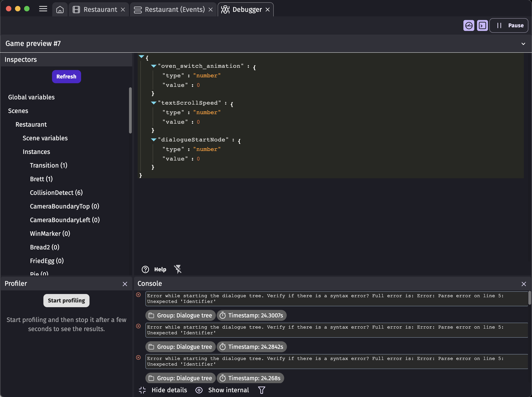This screenshot has width=532, height=397.
Task: Click the inspectors list scrollbar
Action: point(130,110)
